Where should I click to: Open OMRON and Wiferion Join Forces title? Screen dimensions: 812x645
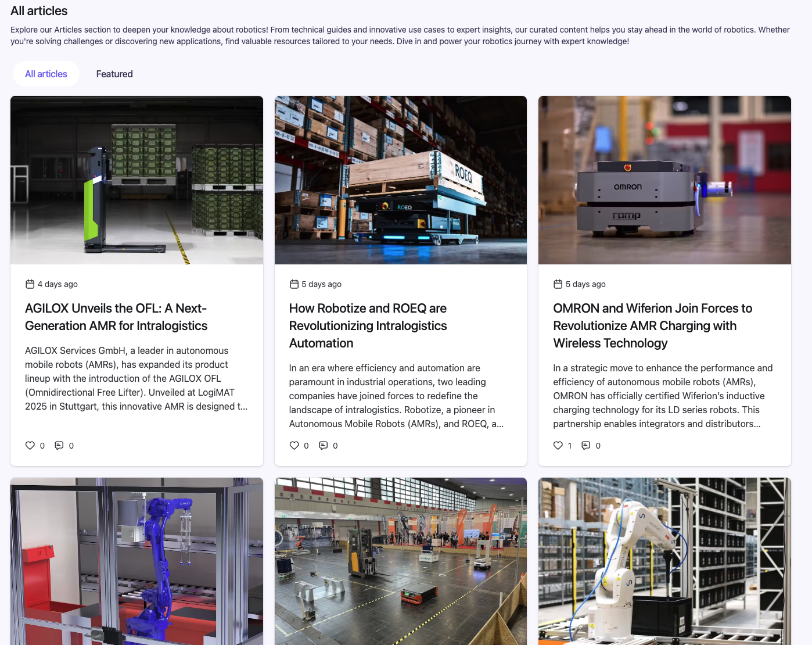click(x=652, y=325)
